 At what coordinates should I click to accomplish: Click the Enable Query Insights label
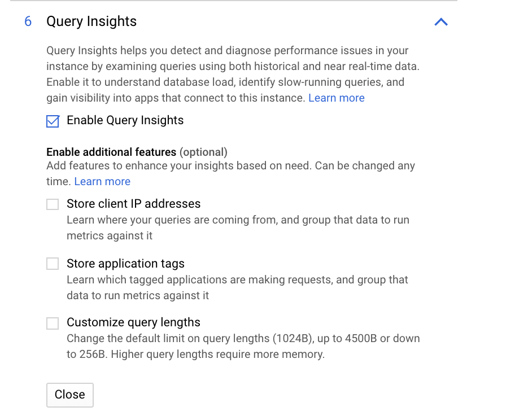(125, 120)
